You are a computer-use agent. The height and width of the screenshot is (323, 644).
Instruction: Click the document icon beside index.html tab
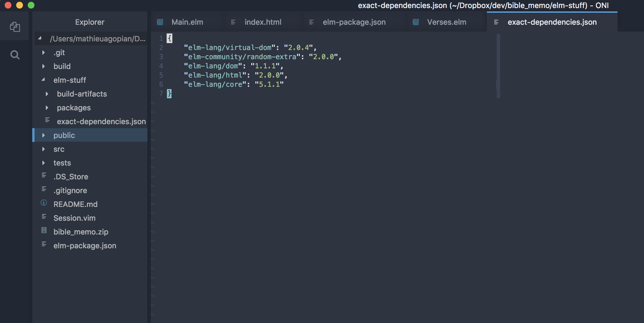(233, 22)
